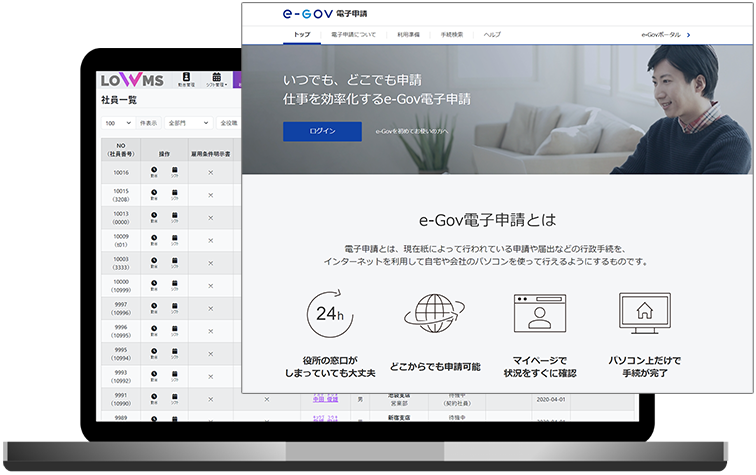756x475 pixels.
Task: Click the shift calendar icon for employee 9995
Action: (175, 353)
